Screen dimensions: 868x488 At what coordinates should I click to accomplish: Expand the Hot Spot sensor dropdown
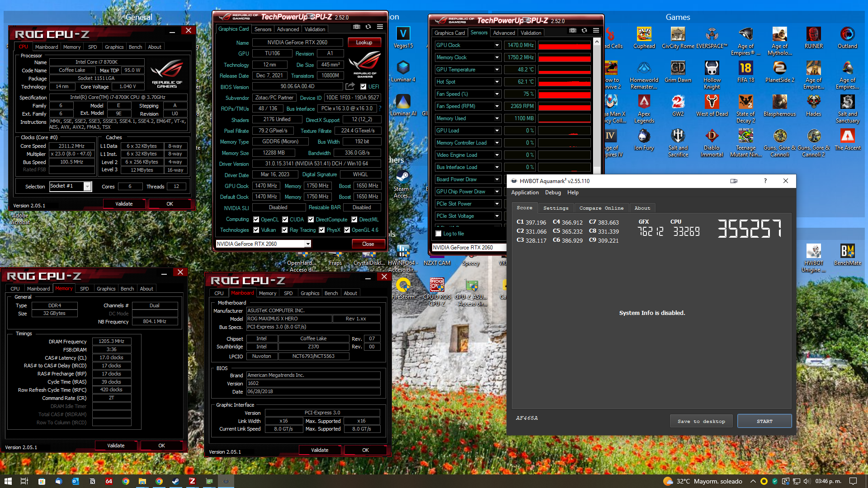pos(497,82)
